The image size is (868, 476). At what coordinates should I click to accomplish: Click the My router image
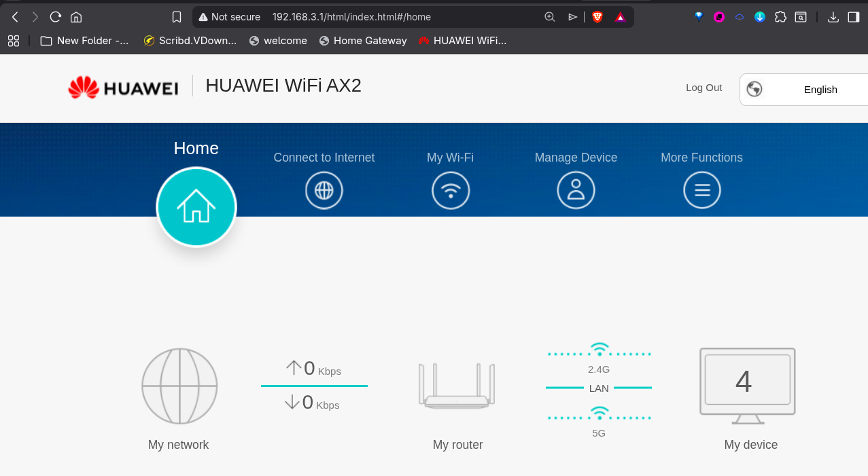pyautogui.click(x=457, y=386)
